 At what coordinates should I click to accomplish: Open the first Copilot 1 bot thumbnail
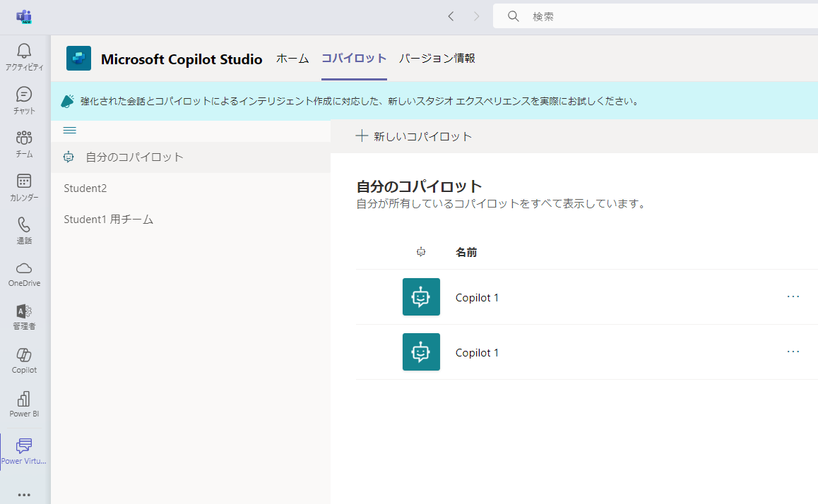[x=421, y=297]
